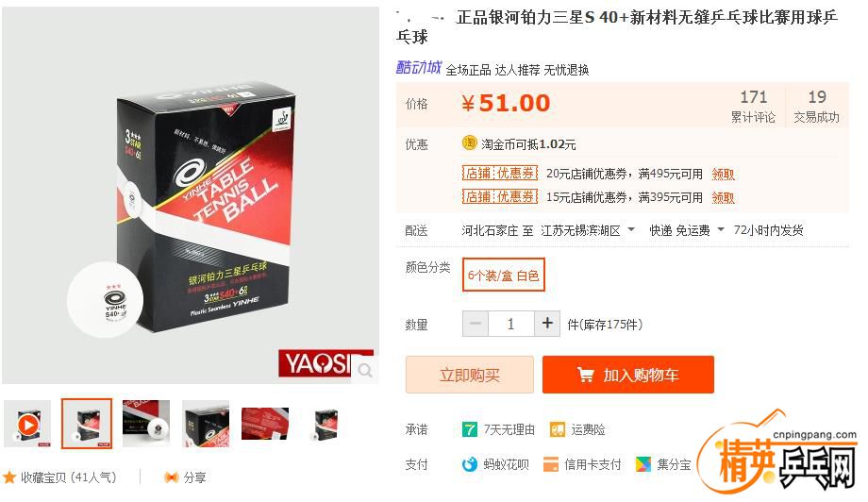Click 领取 for the 15元 coupon
Viewport: 868px width, 502px height.
(x=723, y=197)
